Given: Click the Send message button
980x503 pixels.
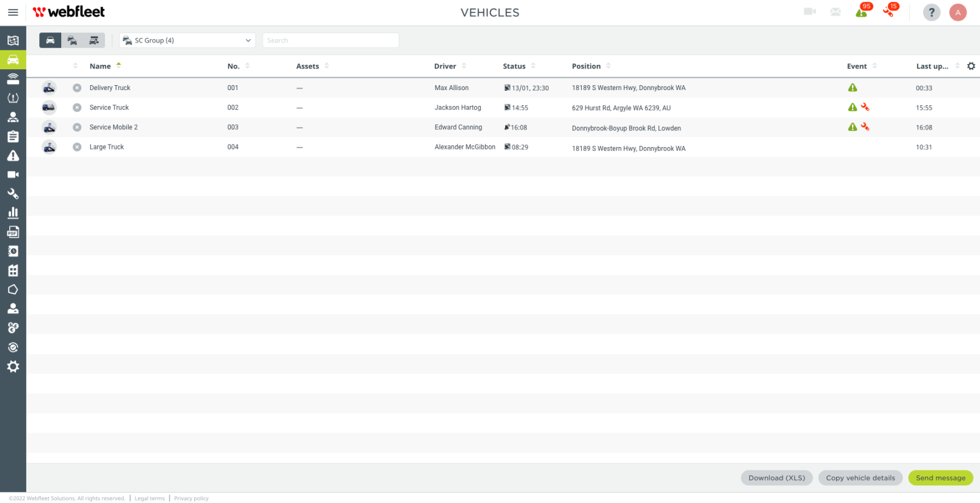Looking at the screenshot, I should [x=940, y=478].
